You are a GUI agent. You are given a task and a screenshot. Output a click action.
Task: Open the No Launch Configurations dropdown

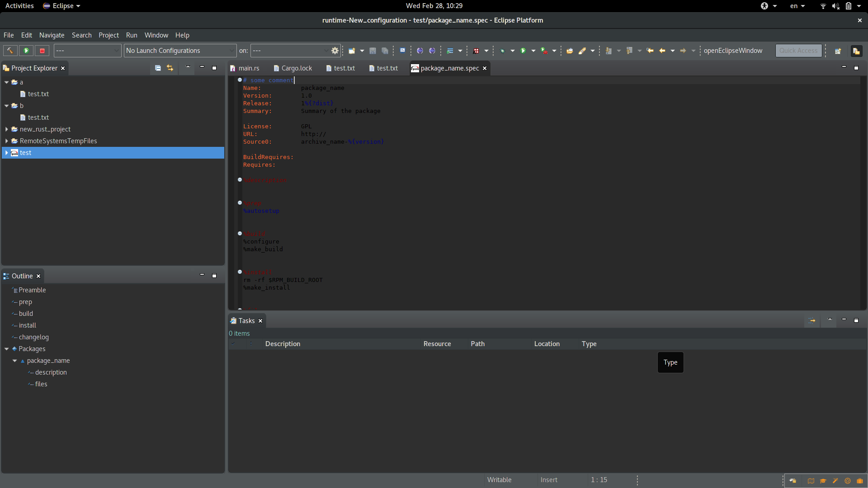tap(180, 51)
